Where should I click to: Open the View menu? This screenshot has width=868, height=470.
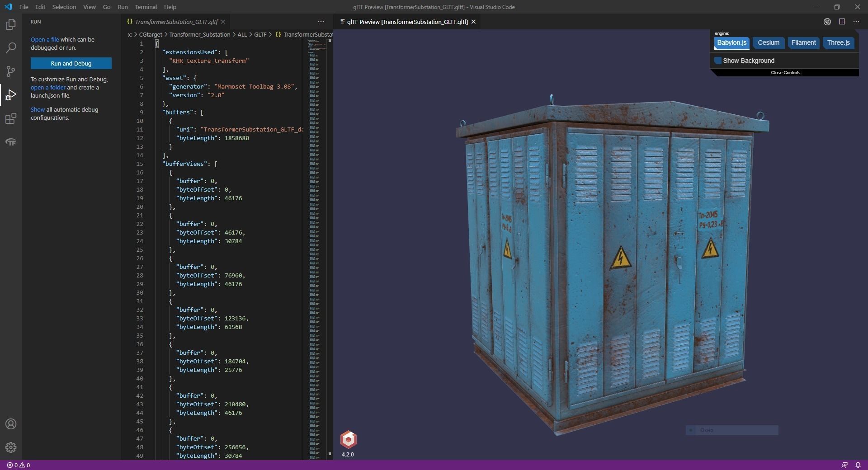(x=90, y=7)
